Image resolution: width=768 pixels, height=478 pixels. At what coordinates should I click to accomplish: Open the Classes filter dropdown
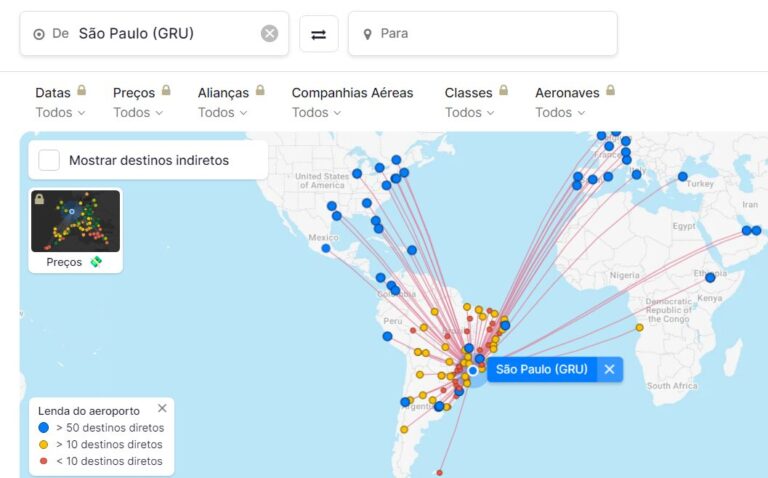click(x=469, y=113)
